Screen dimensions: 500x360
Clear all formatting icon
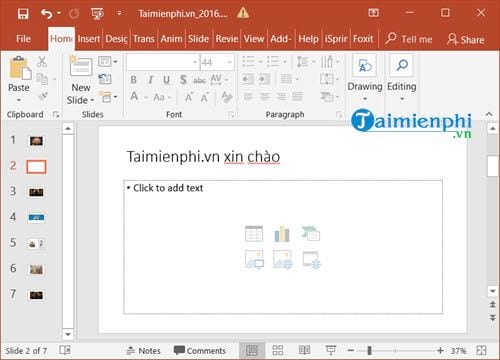pos(227,97)
